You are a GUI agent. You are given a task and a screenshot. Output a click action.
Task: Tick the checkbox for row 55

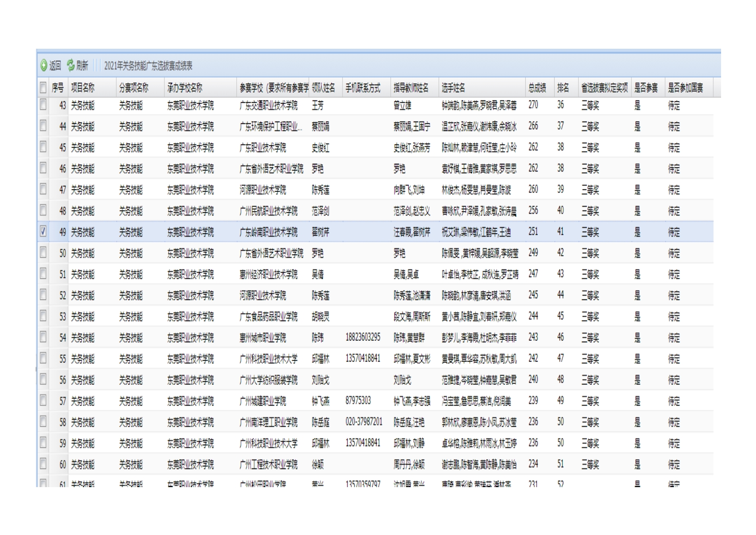pyautogui.click(x=43, y=359)
